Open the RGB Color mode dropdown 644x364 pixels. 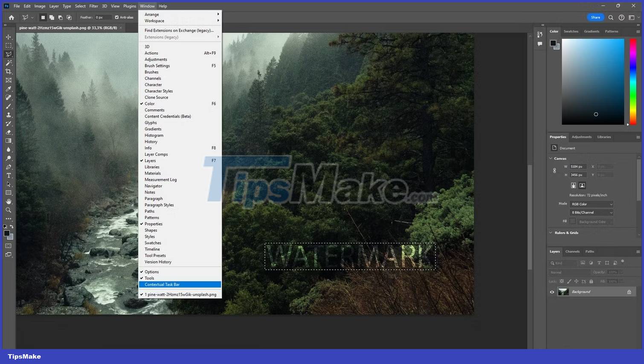click(592, 204)
